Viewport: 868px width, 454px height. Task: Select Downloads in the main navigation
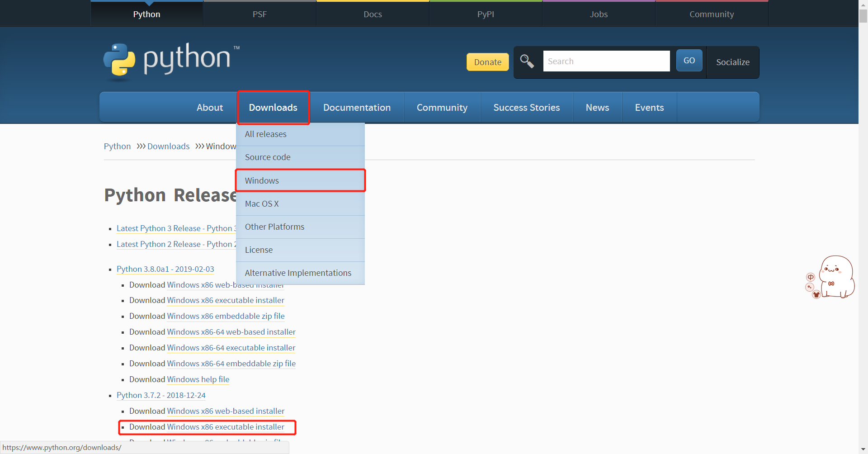coord(273,107)
